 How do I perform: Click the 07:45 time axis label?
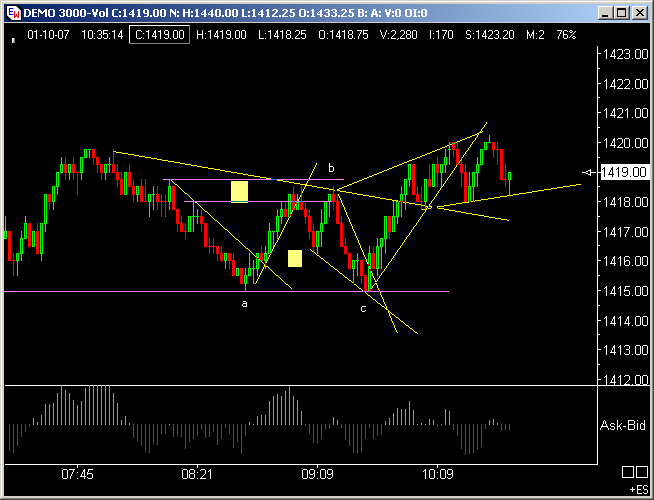tap(77, 474)
